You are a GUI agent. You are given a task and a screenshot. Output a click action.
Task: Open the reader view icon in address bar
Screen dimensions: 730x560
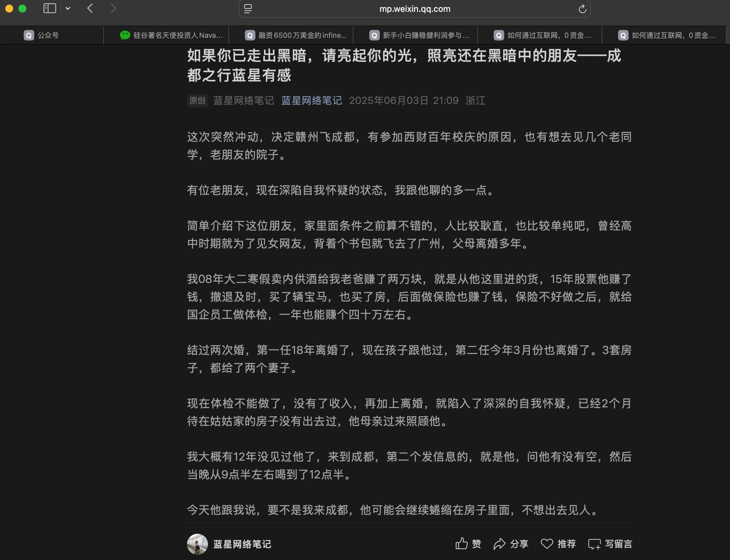pyautogui.click(x=248, y=9)
